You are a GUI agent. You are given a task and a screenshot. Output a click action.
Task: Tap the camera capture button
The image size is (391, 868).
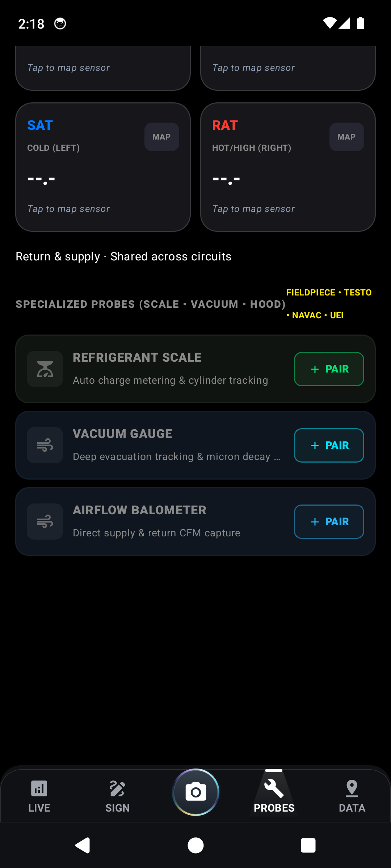[x=195, y=792]
